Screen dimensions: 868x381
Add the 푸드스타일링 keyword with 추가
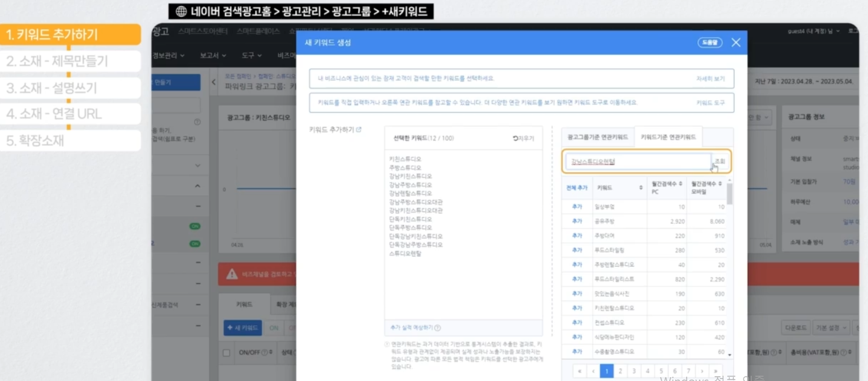point(577,250)
